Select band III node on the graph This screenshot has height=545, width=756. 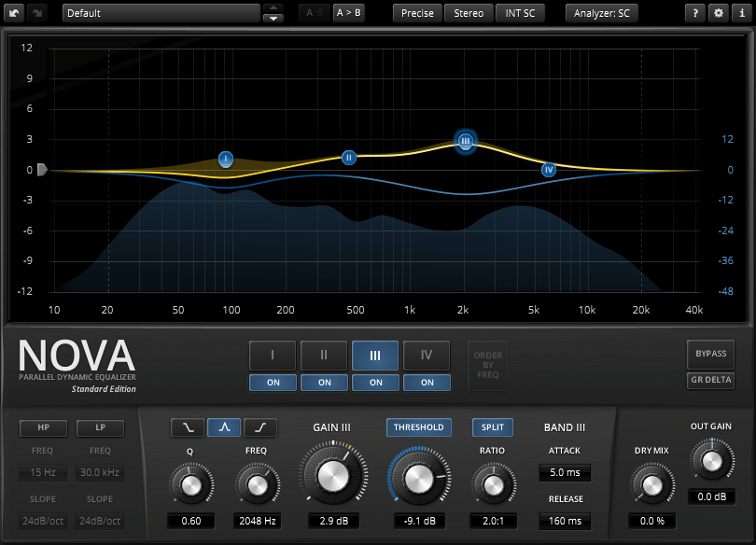coord(466,141)
